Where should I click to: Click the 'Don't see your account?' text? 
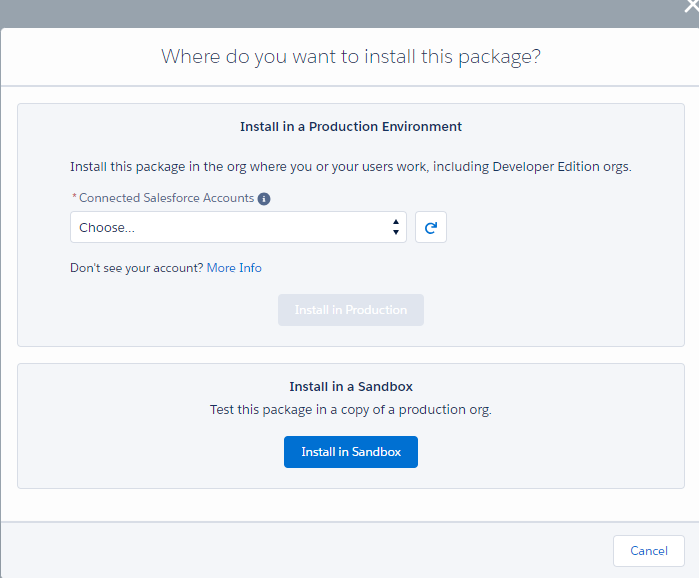[136, 268]
